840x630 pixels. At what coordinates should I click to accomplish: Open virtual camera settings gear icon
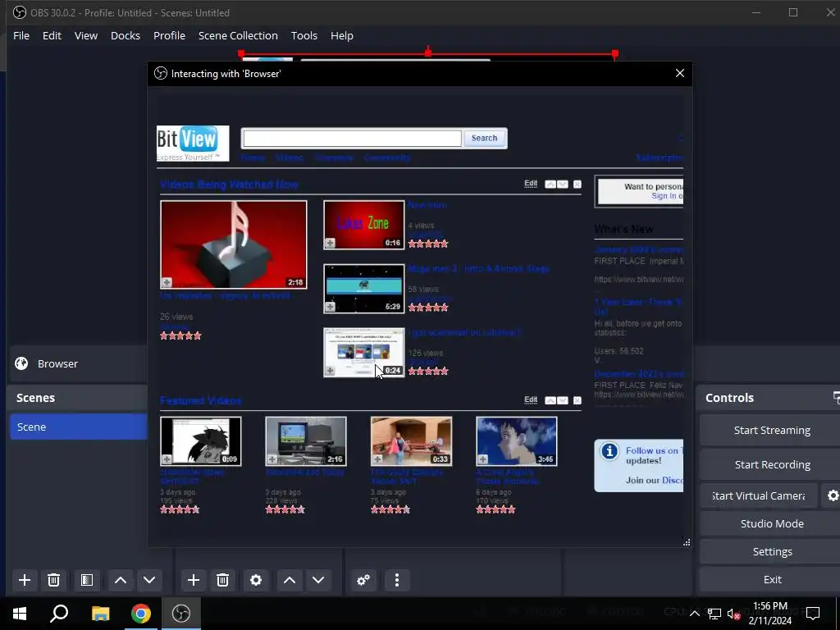pos(833,496)
